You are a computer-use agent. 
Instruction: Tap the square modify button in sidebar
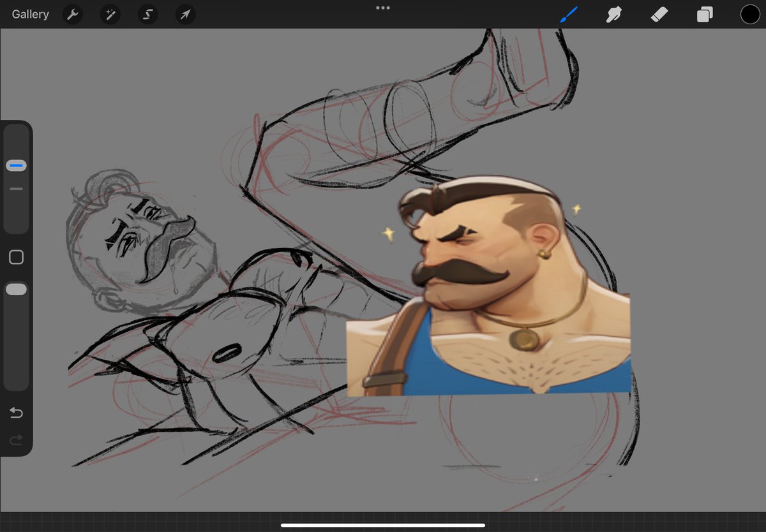[16, 257]
